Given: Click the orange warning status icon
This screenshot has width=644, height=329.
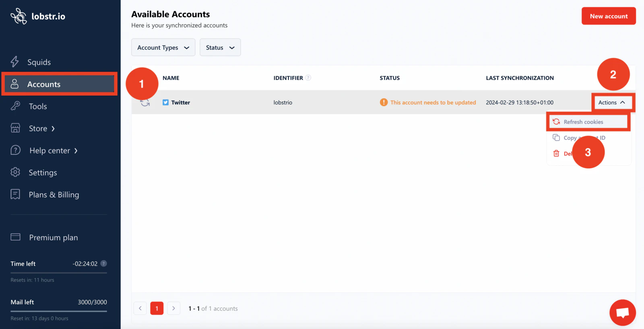Looking at the screenshot, I should [384, 102].
